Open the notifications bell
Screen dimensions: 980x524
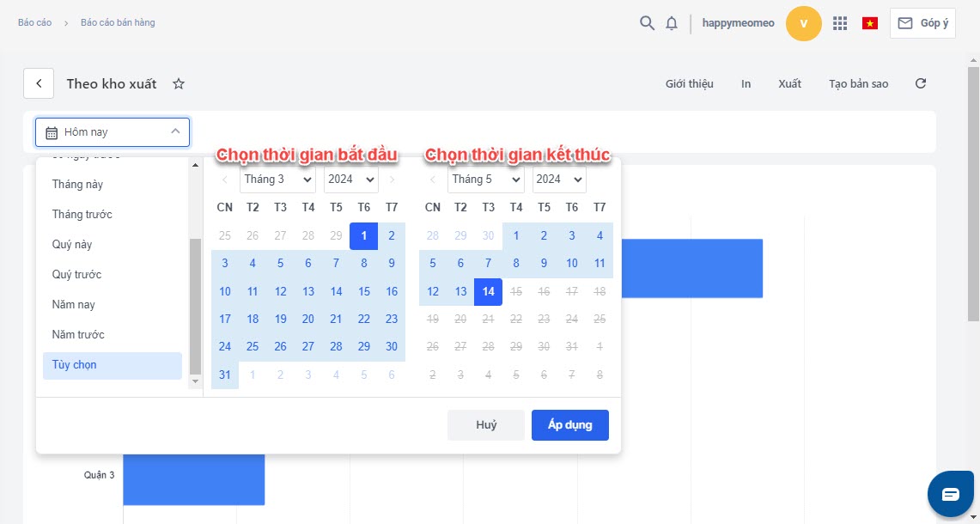(x=672, y=23)
